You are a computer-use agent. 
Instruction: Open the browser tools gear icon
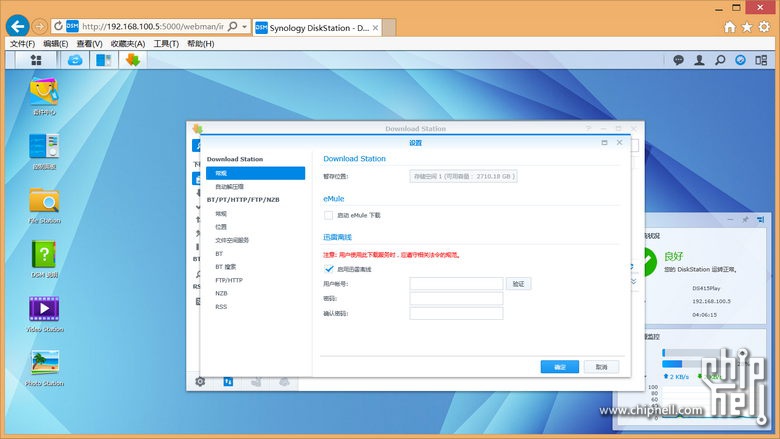pyautogui.click(x=764, y=27)
